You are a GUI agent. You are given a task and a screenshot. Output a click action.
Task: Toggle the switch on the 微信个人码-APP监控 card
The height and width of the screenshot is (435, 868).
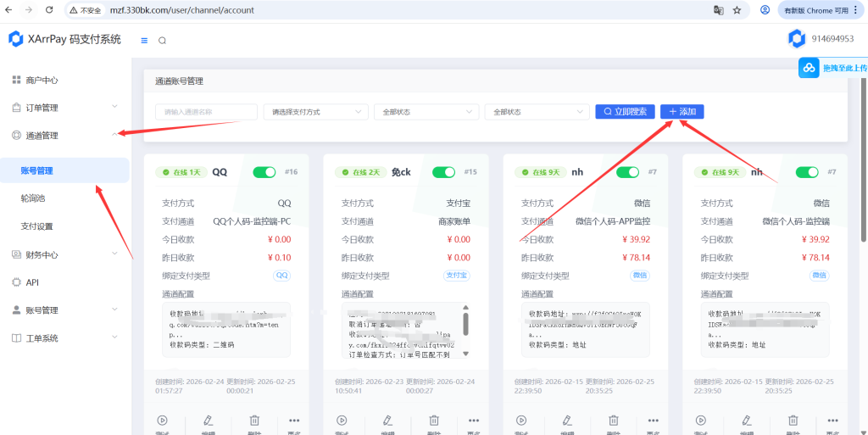[627, 172]
